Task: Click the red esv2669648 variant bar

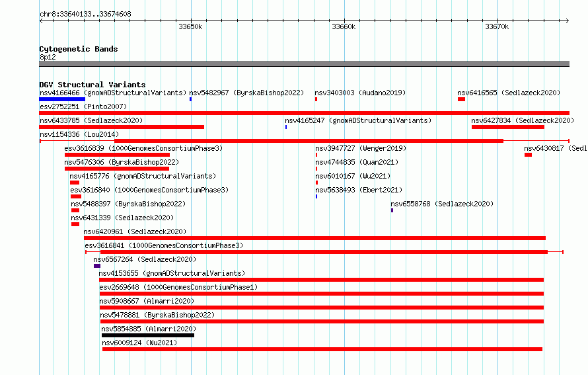Action: pos(322,294)
